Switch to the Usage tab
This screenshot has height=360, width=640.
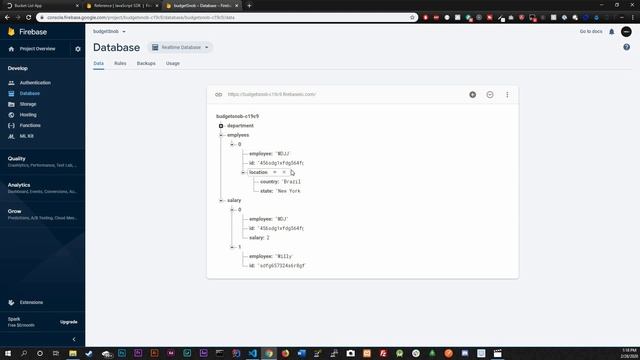coord(173,63)
